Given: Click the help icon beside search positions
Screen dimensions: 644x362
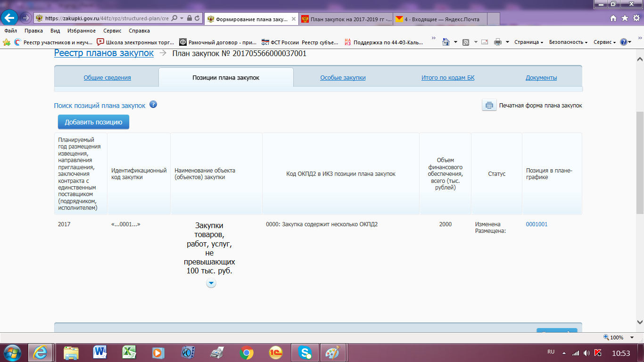Looking at the screenshot, I should coord(153,105).
